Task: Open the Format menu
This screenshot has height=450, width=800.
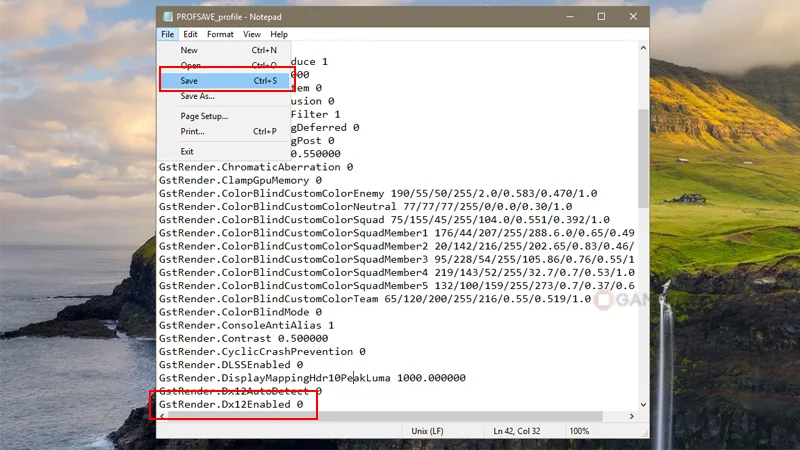Action: pyautogui.click(x=220, y=34)
